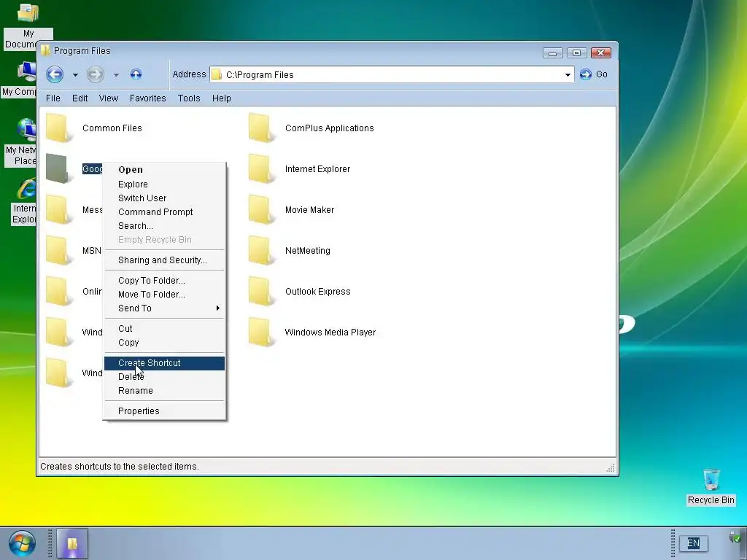Choose Cut in the context menu

coord(164,329)
